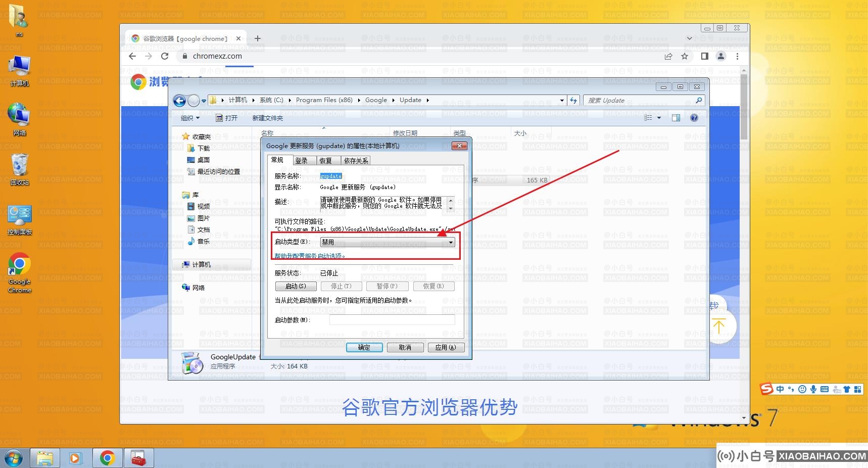Refresh the Explorer address bar
868x468 pixels.
point(573,101)
